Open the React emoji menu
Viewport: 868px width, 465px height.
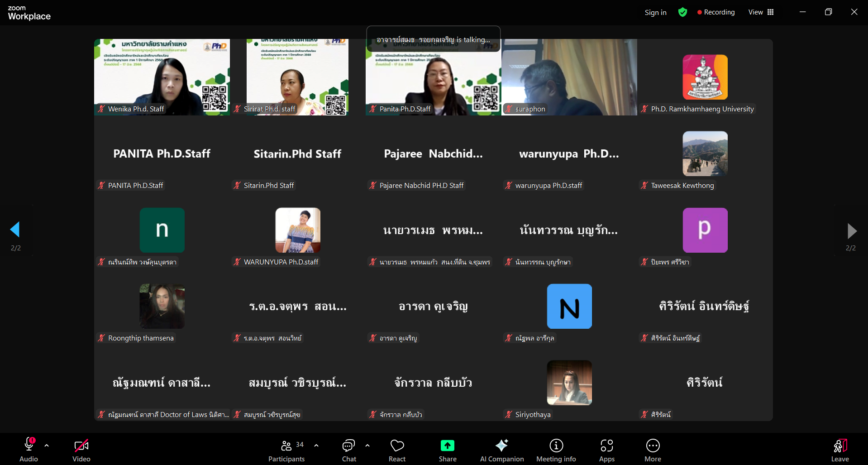pyautogui.click(x=397, y=449)
